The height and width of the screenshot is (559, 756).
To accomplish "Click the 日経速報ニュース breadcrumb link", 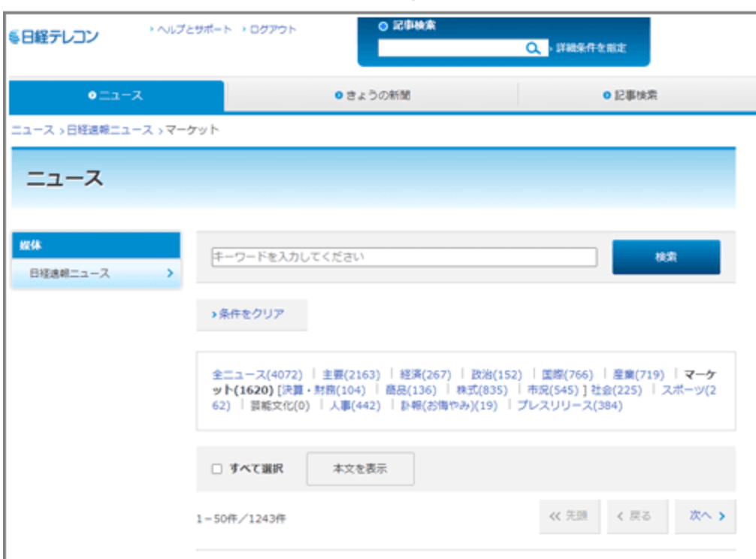I will coord(110,130).
